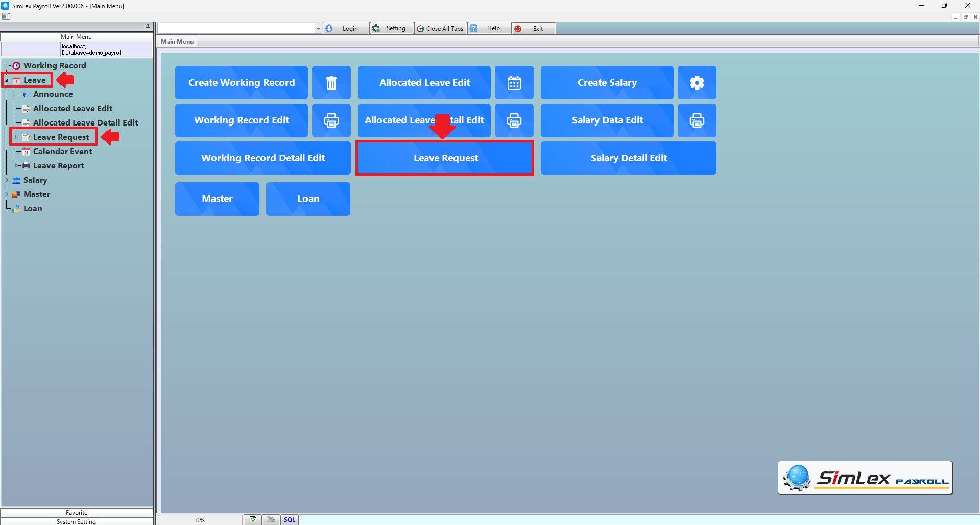980x525 pixels.
Task: Switch to the Main Menu tab
Action: [177, 42]
